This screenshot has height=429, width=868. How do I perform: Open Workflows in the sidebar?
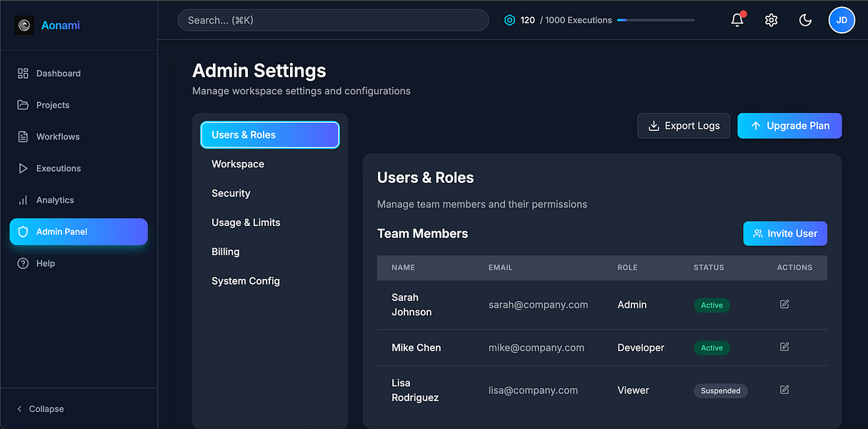tap(79, 137)
